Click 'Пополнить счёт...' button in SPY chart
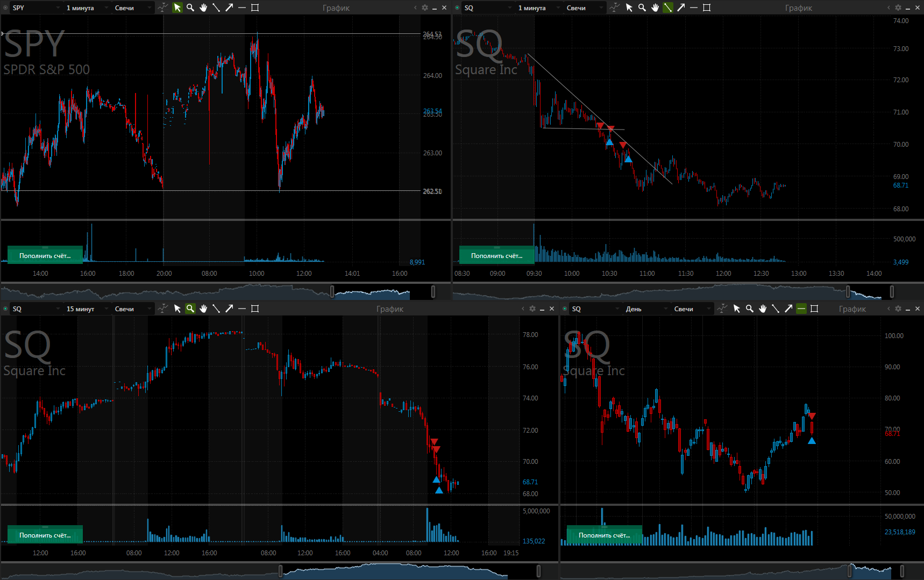Viewport: 924px width, 580px height. [45, 255]
